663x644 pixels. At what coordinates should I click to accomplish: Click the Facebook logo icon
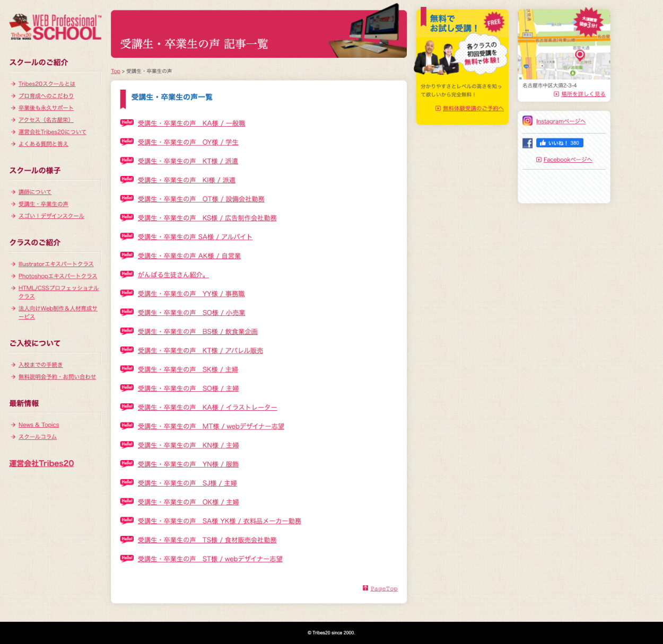527,143
